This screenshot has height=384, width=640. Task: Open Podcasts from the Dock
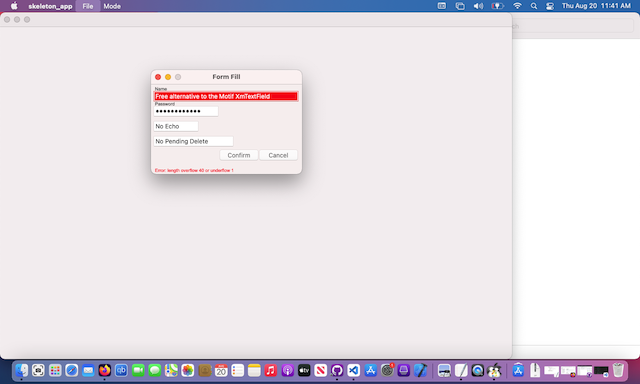(287, 370)
